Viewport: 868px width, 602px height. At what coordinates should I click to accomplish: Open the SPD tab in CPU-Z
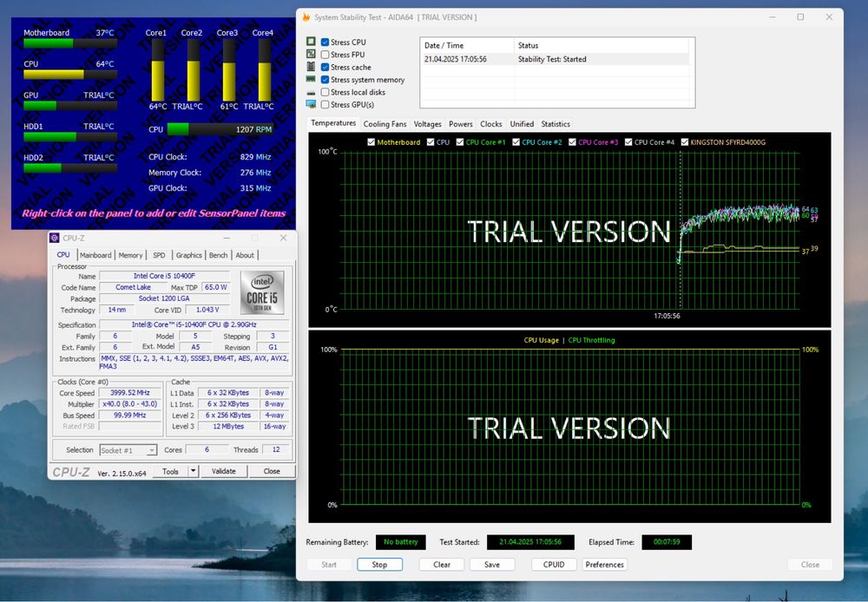pos(159,255)
